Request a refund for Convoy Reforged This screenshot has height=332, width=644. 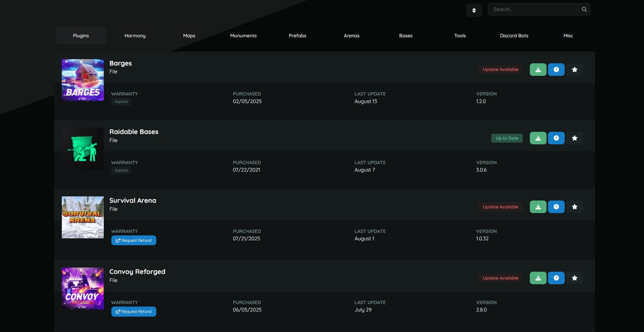[x=134, y=312]
